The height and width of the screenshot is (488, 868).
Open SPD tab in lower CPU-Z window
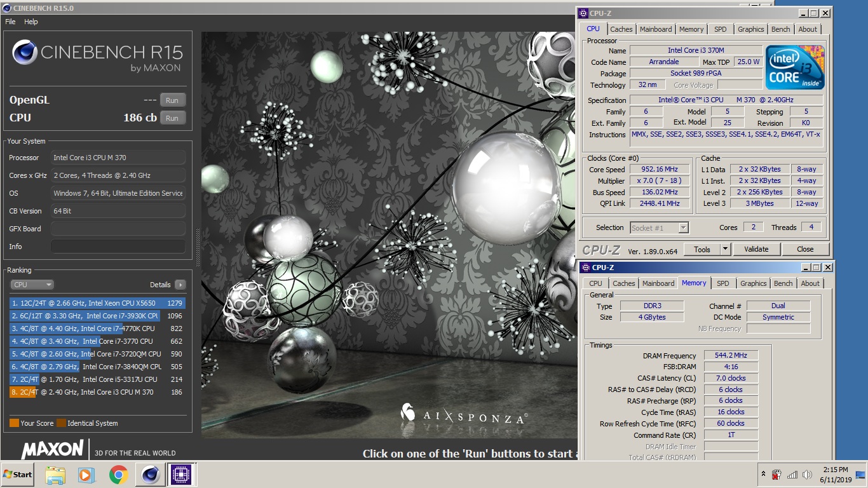click(x=723, y=283)
